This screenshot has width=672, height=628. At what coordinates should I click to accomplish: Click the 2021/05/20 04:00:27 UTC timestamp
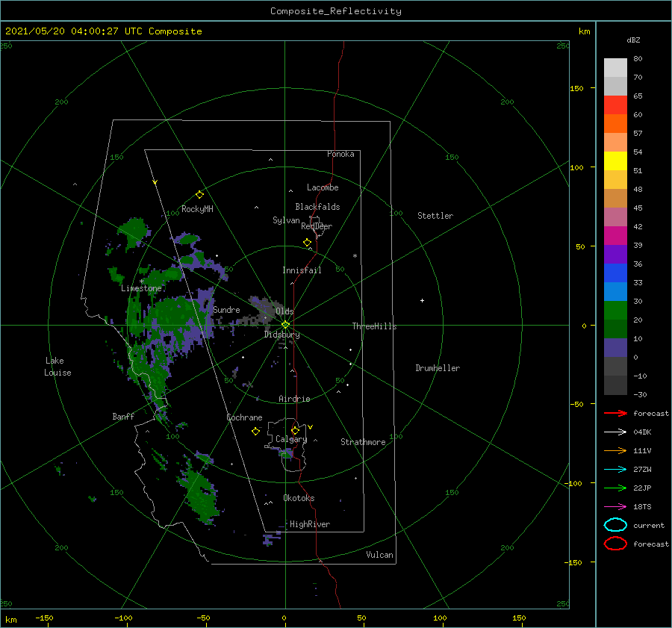point(103,31)
